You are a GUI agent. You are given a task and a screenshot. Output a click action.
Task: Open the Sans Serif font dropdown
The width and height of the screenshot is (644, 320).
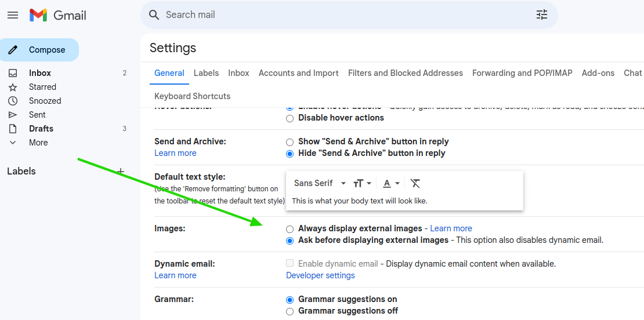click(320, 183)
